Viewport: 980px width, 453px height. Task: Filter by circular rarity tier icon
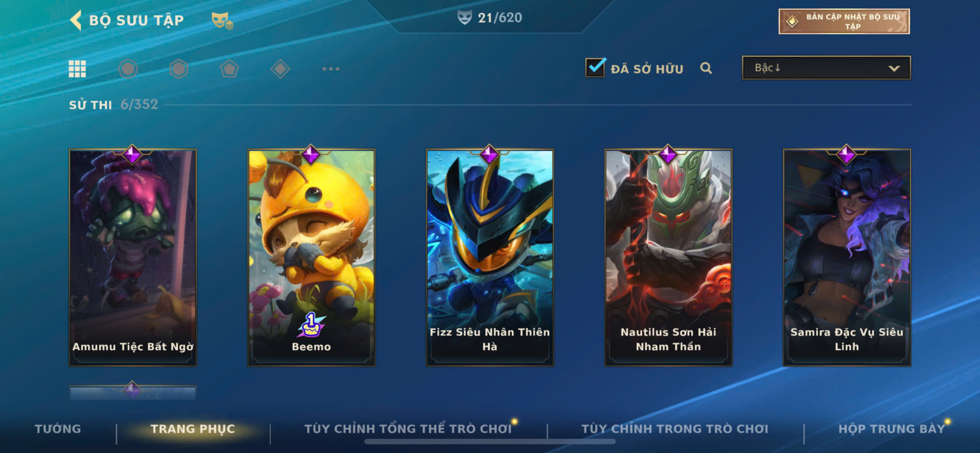(x=128, y=69)
